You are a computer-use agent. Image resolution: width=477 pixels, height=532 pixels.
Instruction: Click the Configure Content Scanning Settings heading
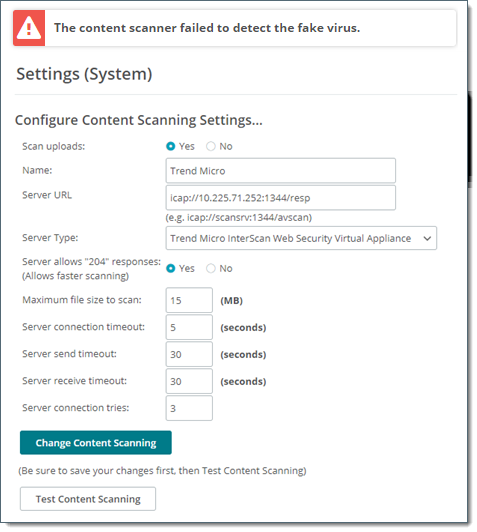coord(139,120)
